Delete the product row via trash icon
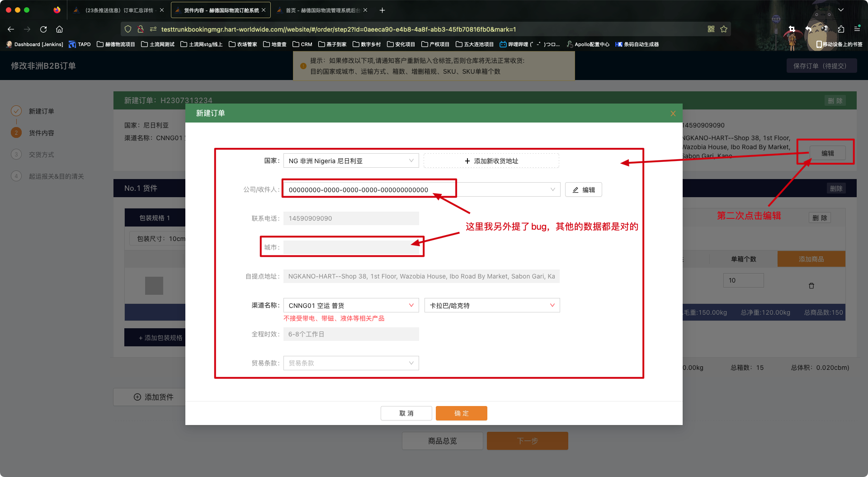868x477 pixels. click(811, 285)
